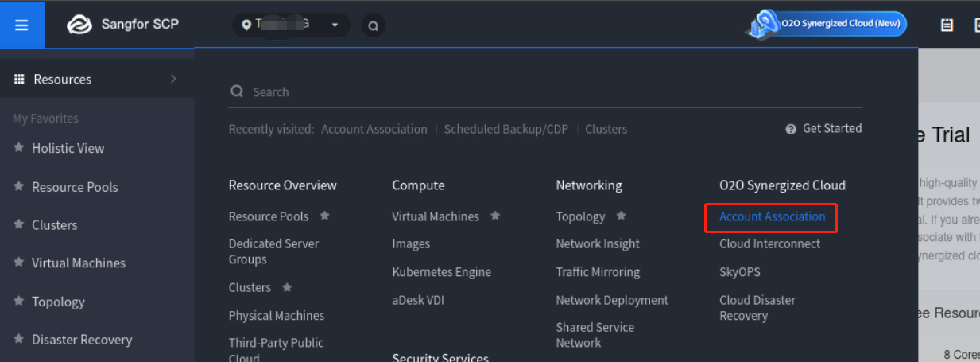This screenshot has width=980, height=362.
Task: Click Get Started help link
Action: click(x=832, y=128)
